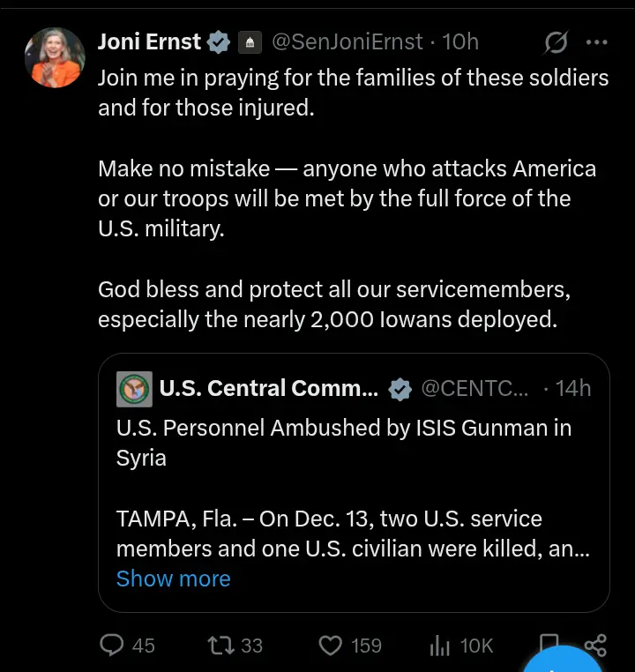
Task: Open the @SenJoniErnst handle link
Action: 347,41
